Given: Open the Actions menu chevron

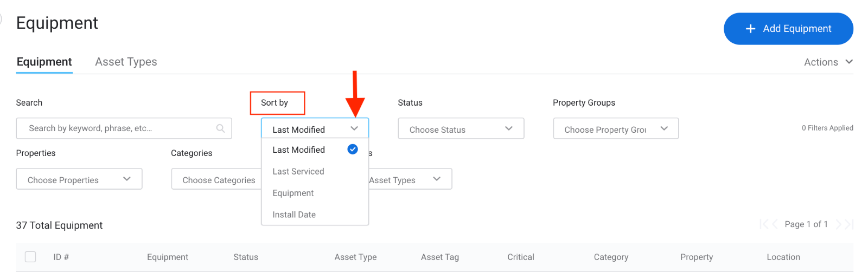Looking at the screenshot, I should [x=849, y=62].
